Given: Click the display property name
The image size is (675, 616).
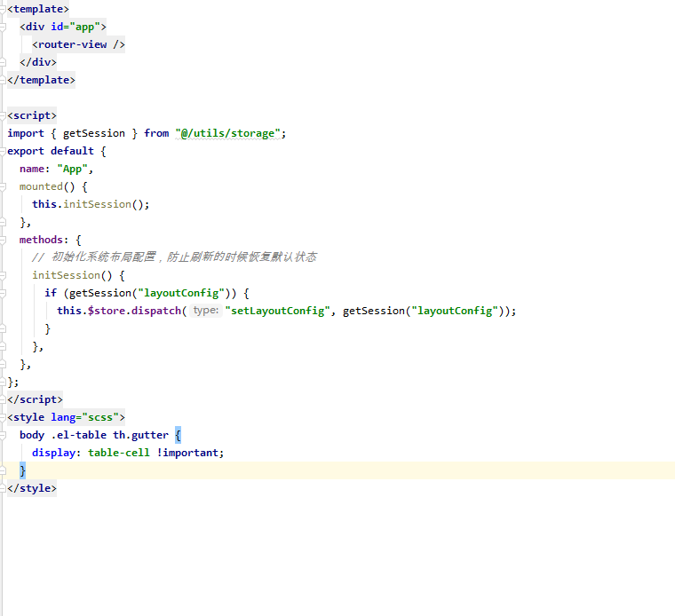Looking at the screenshot, I should tap(54, 453).
